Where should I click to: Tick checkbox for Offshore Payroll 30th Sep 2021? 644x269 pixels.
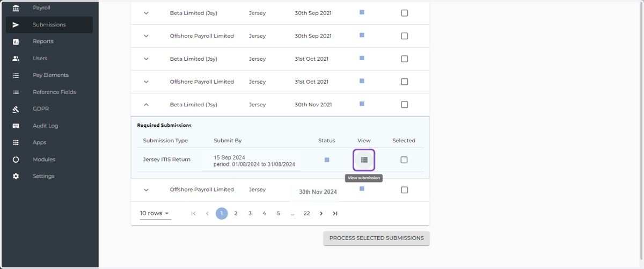click(404, 36)
